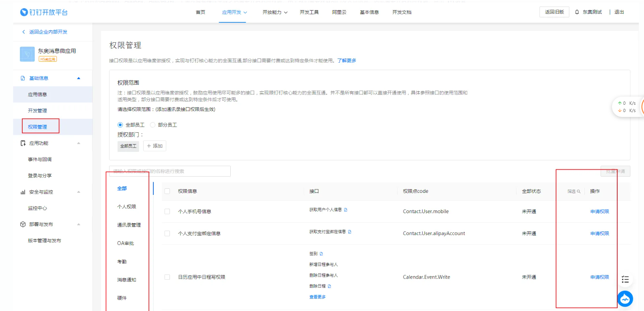Click the document icon next to 基础信息
Screen dimensions: 644x311
(x=23, y=78)
